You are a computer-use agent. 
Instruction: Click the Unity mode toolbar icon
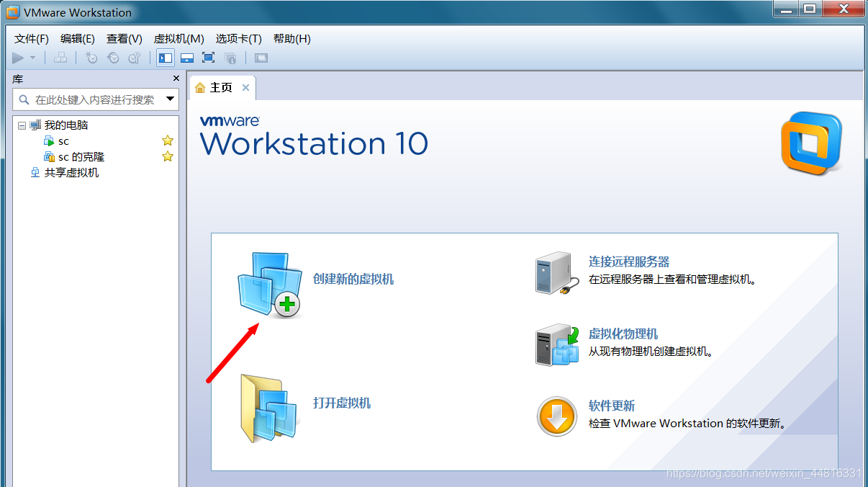[x=230, y=58]
